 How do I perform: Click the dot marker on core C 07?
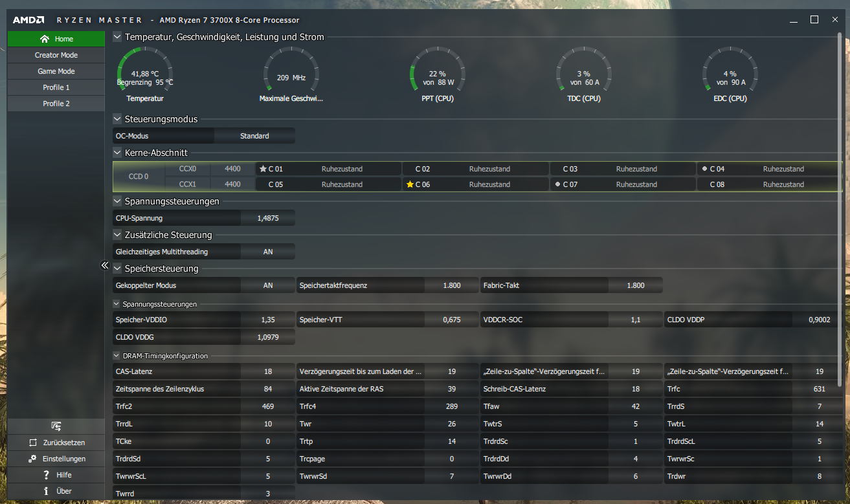coord(557,184)
